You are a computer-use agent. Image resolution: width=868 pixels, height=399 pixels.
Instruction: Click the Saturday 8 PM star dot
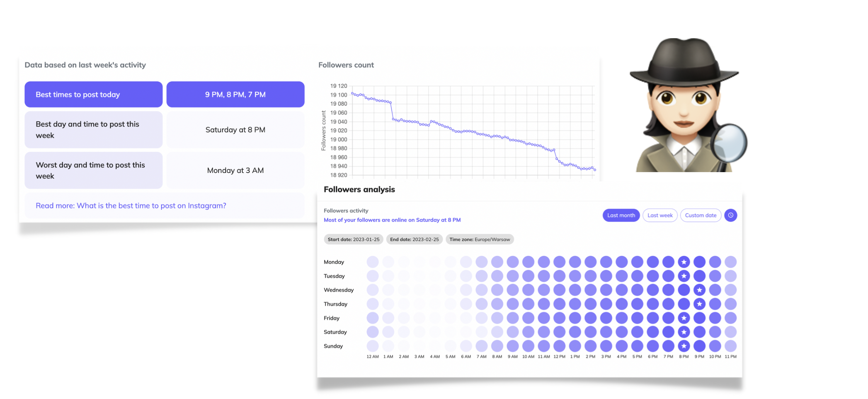click(684, 332)
